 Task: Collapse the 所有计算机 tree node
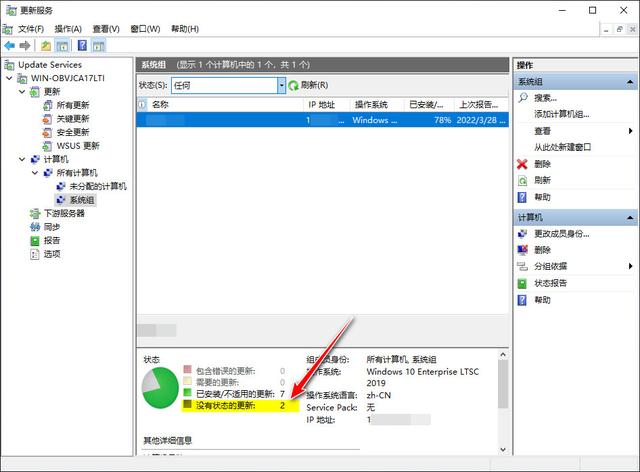(35, 173)
